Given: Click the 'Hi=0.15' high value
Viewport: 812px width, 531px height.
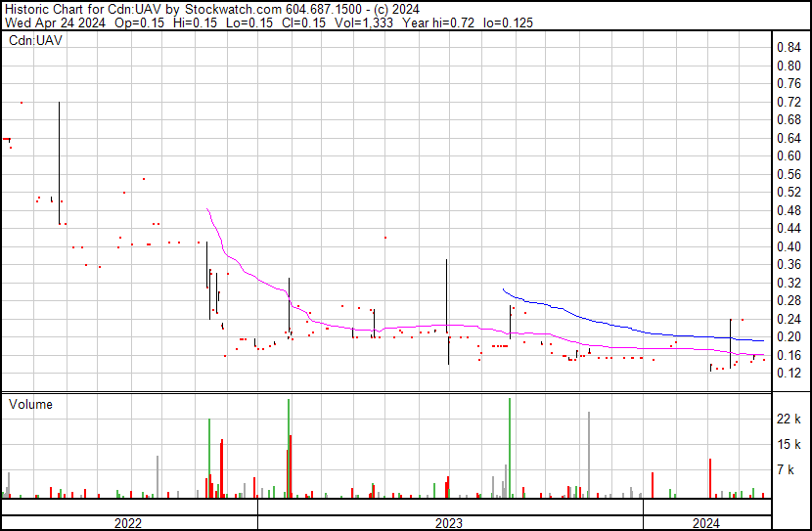Looking at the screenshot, I should 195,22.
